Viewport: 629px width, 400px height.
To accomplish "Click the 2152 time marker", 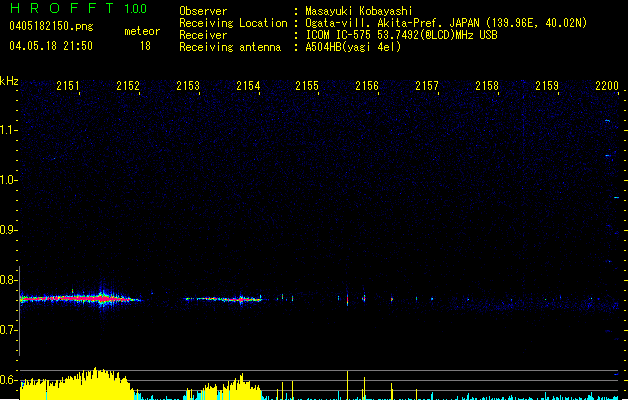I will click(128, 86).
